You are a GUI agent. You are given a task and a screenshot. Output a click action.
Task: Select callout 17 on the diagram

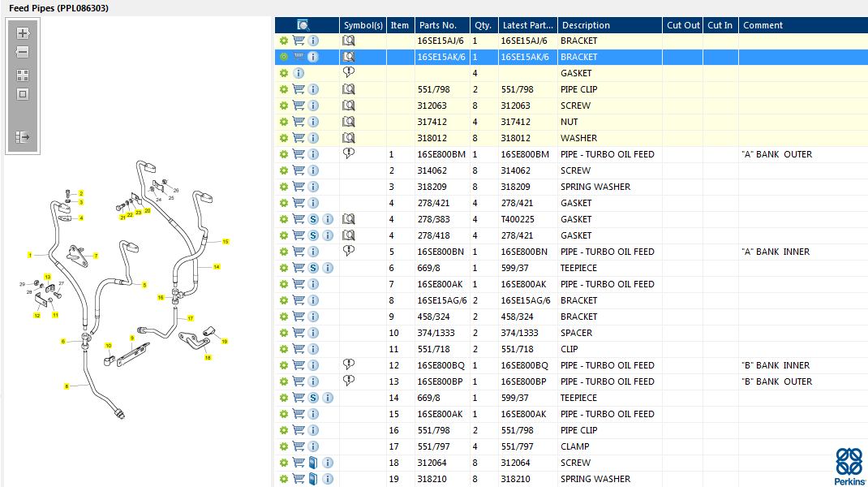click(x=190, y=318)
